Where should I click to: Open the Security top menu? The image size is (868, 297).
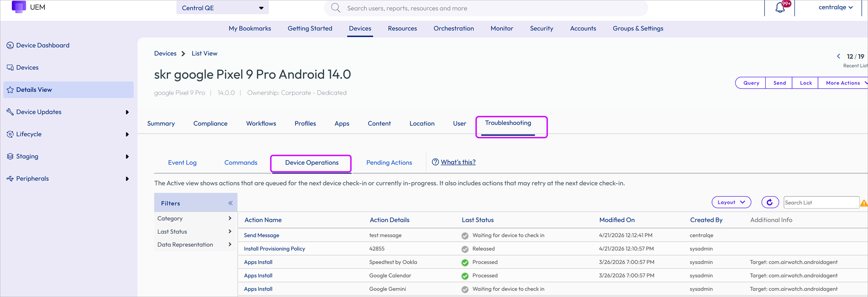pos(542,28)
